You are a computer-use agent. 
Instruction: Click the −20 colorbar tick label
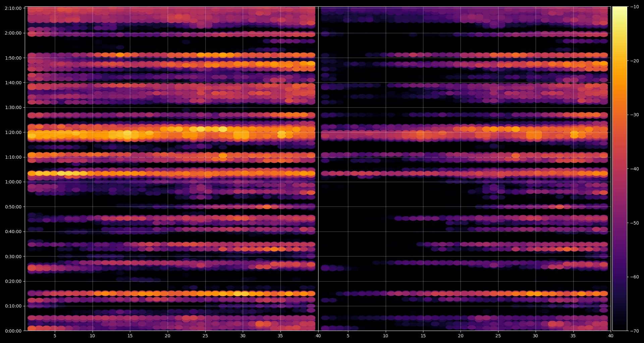[635, 61]
